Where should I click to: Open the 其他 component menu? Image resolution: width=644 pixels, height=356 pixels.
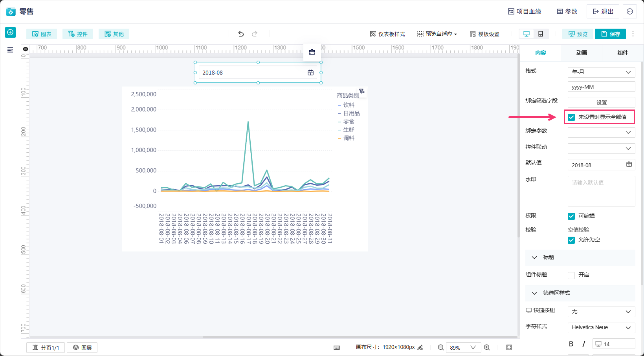pyautogui.click(x=114, y=34)
